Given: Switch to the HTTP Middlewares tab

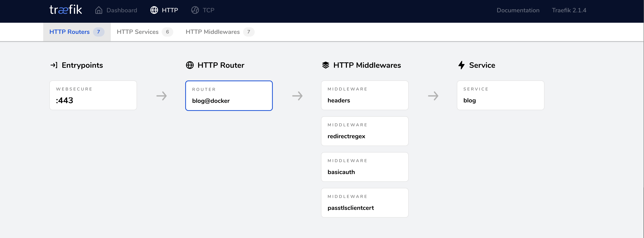Looking at the screenshot, I should pyautogui.click(x=220, y=32).
